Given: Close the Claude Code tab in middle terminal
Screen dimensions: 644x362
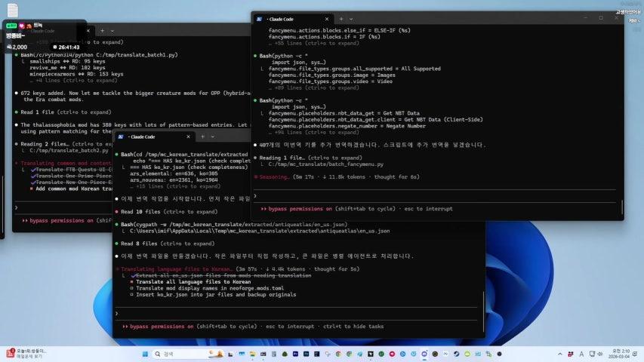Looking at the screenshot, I should pyautogui.click(x=187, y=137).
